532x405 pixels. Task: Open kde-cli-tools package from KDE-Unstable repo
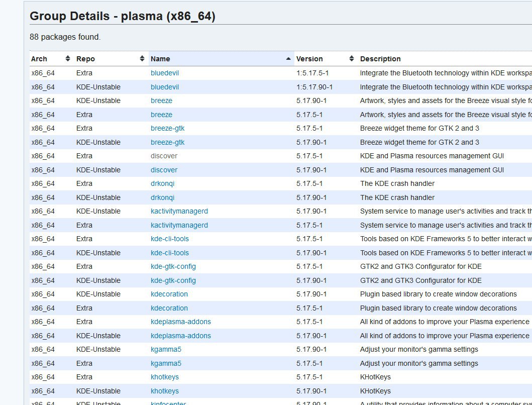coord(170,253)
